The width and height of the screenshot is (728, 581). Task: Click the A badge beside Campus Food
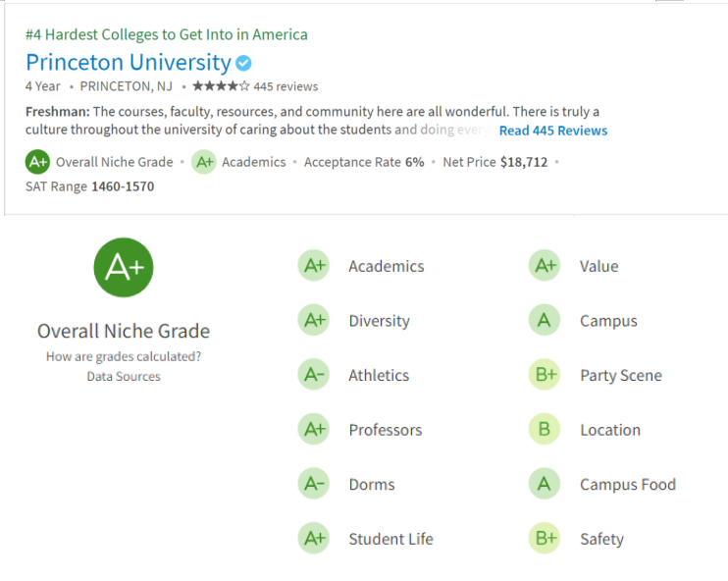pyautogui.click(x=545, y=484)
